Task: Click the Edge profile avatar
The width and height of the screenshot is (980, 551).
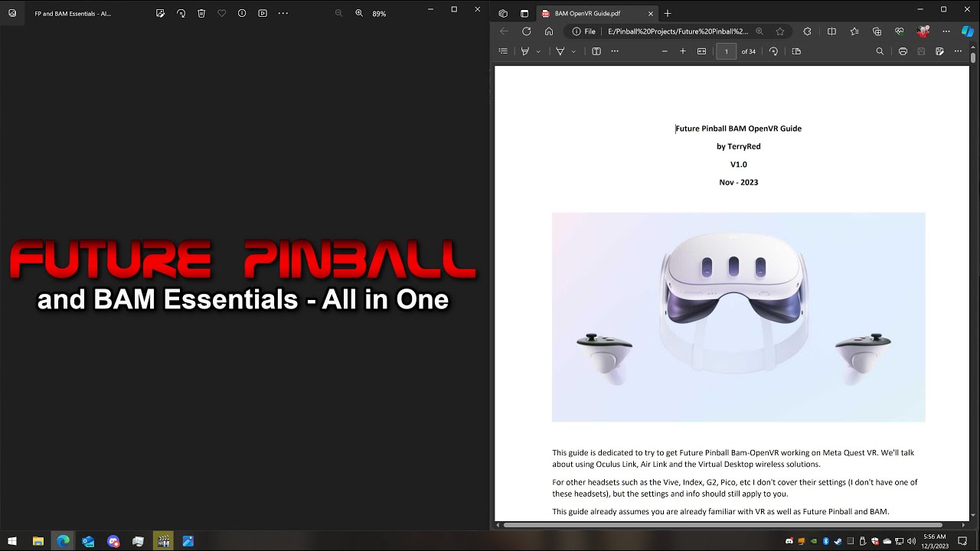Action: (923, 31)
